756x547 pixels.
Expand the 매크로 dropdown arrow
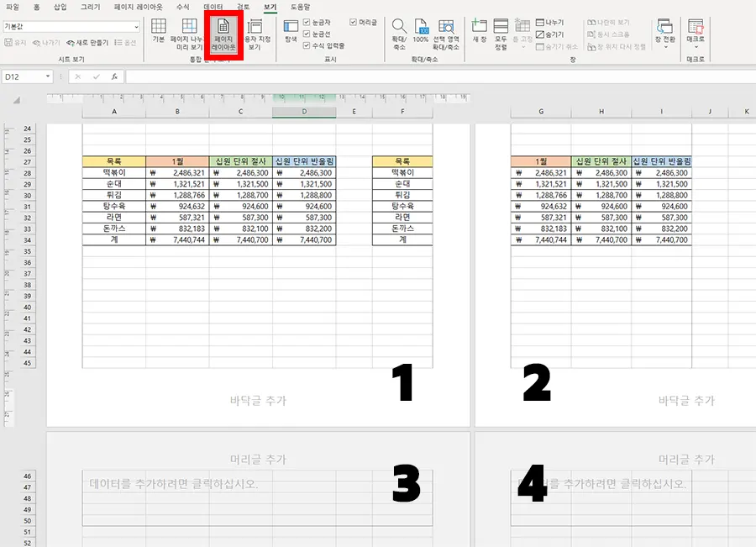click(696, 46)
